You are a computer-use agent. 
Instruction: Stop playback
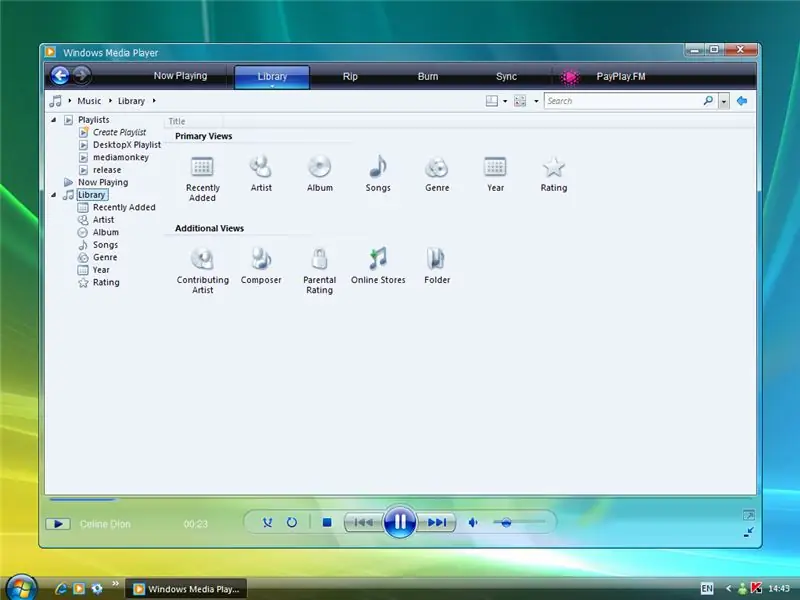pos(327,522)
